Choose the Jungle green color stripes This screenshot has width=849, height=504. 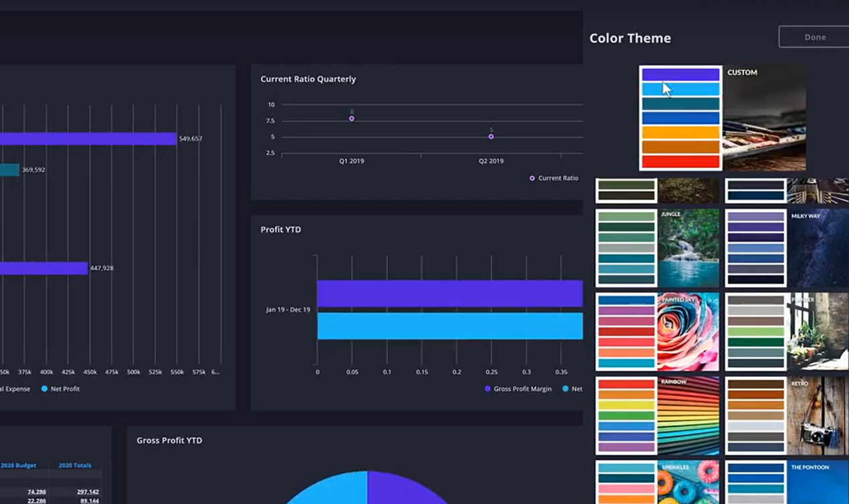626,248
